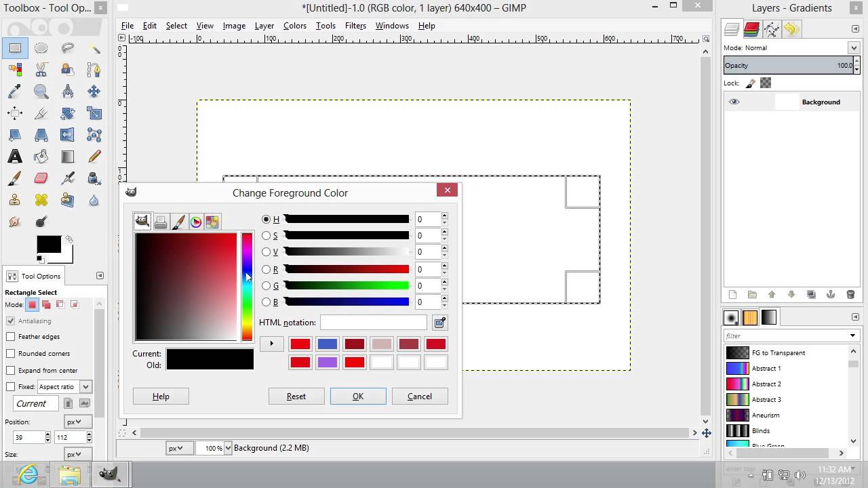Select the Free Select lasso tool
Screen dimensions: 868x488
click(67, 48)
